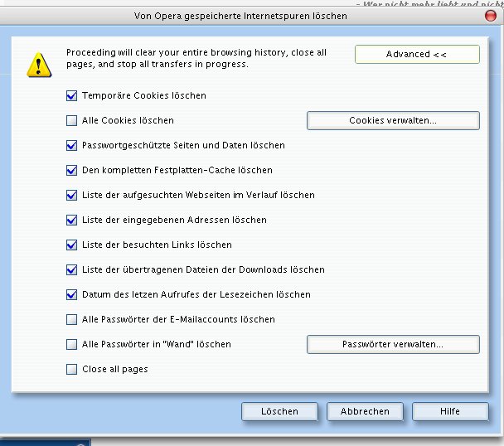Click the yellow warning triangle icon
Image resolution: width=504 pixels, height=446 pixels.
(39, 65)
